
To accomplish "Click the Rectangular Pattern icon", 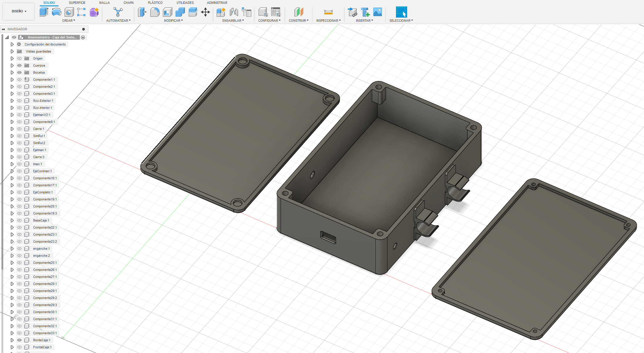I will point(81,12).
